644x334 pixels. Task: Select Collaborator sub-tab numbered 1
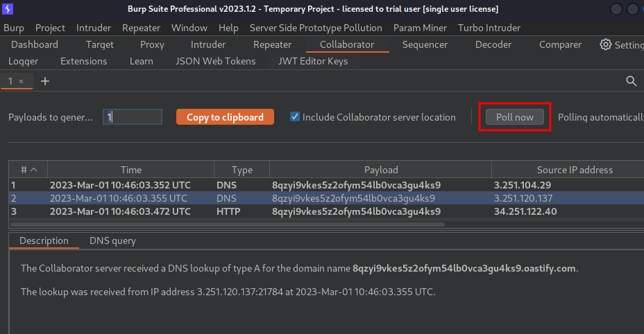10,81
